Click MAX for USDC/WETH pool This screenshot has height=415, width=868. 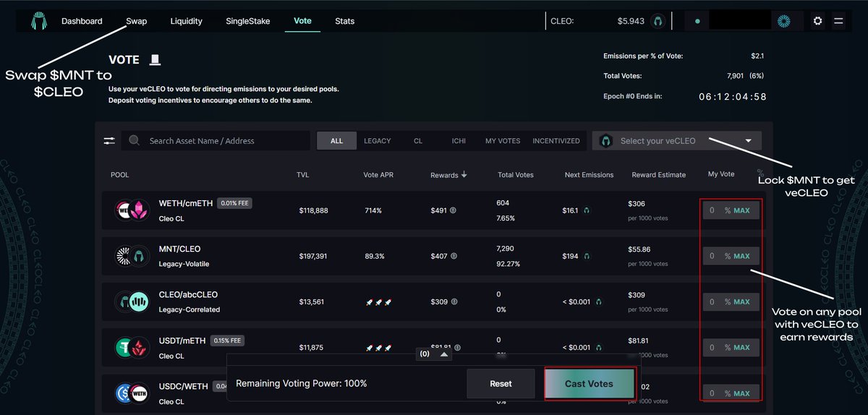(741, 393)
